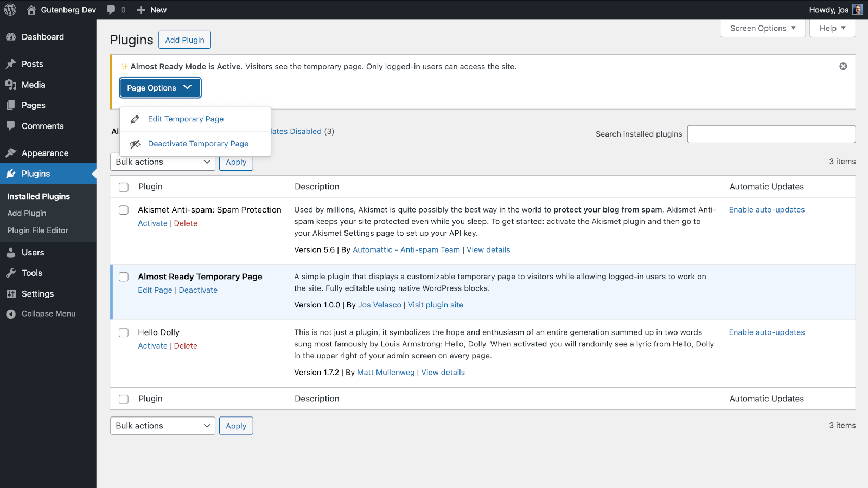Enable auto-updates for Hello Dolly
Viewport: 868px width, 488px height.
pos(767,332)
